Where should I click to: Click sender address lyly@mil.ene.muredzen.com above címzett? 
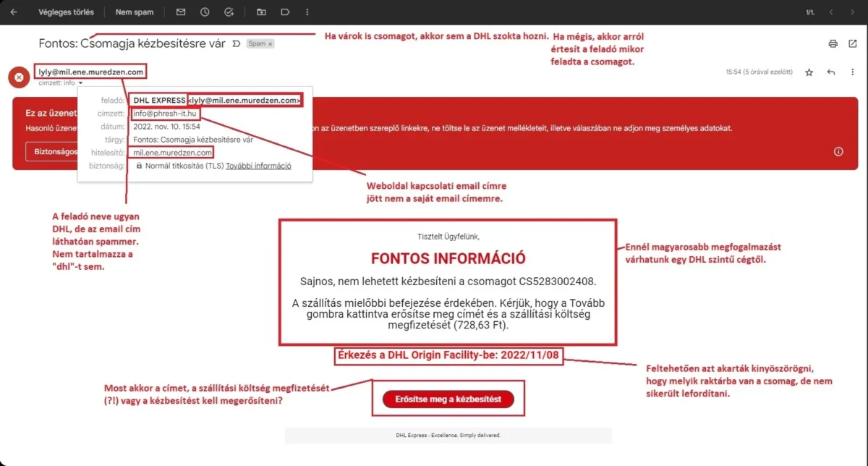[x=91, y=72]
